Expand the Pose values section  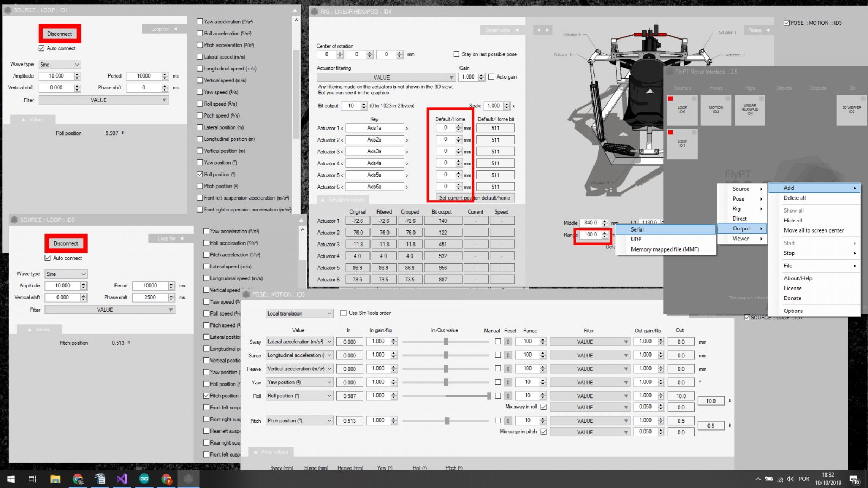pos(271,452)
